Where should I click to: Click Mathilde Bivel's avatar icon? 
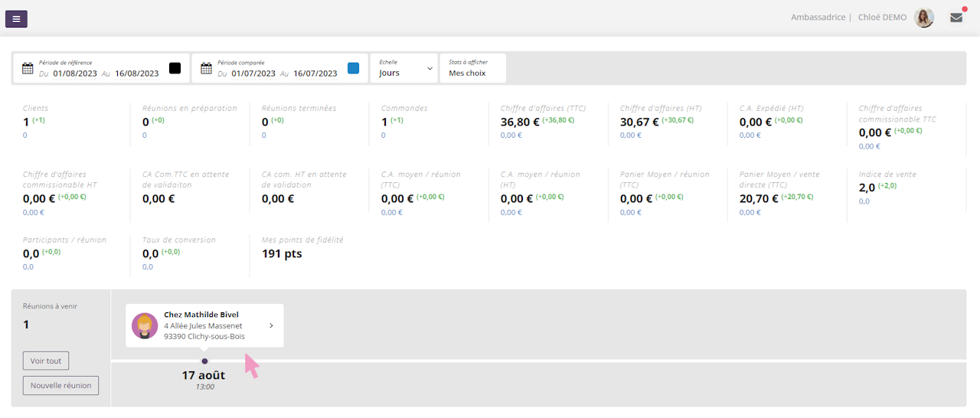(x=145, y=325)
